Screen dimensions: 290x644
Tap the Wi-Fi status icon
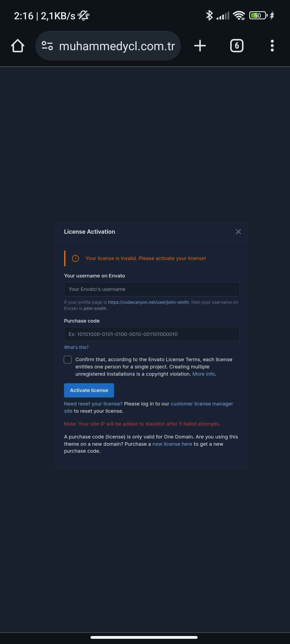point(239,16)
